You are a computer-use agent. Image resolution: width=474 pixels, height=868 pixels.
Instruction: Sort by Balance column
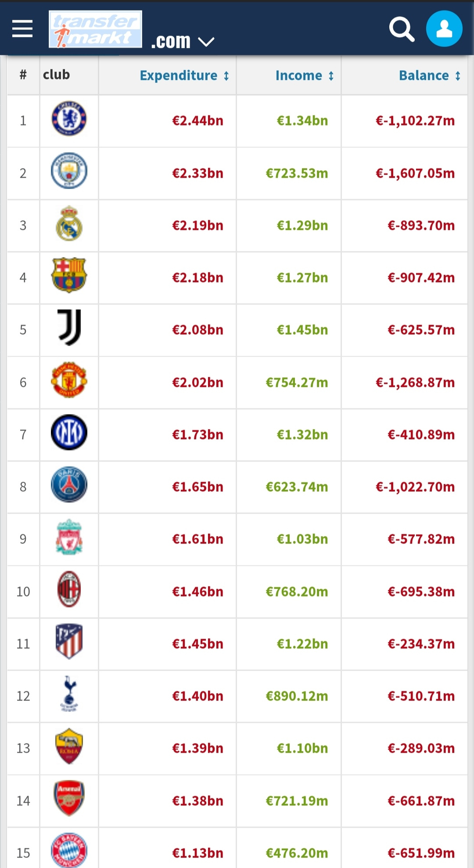click(x=430, y=75)
